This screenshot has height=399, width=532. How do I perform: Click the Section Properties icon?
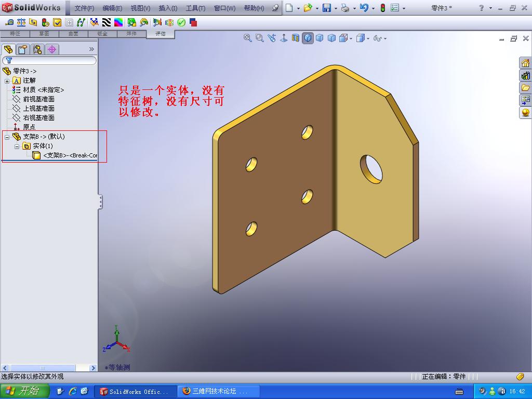click(x=33, y=22)
